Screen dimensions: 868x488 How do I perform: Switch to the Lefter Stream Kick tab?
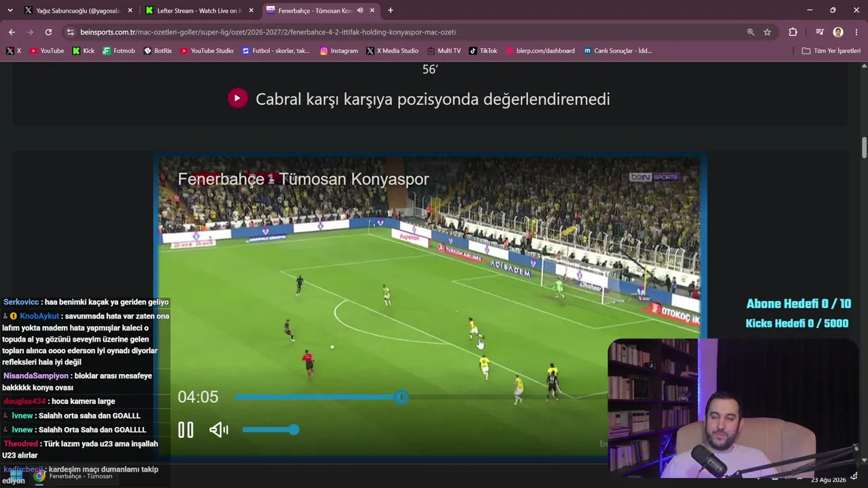(x=199, y=11)
